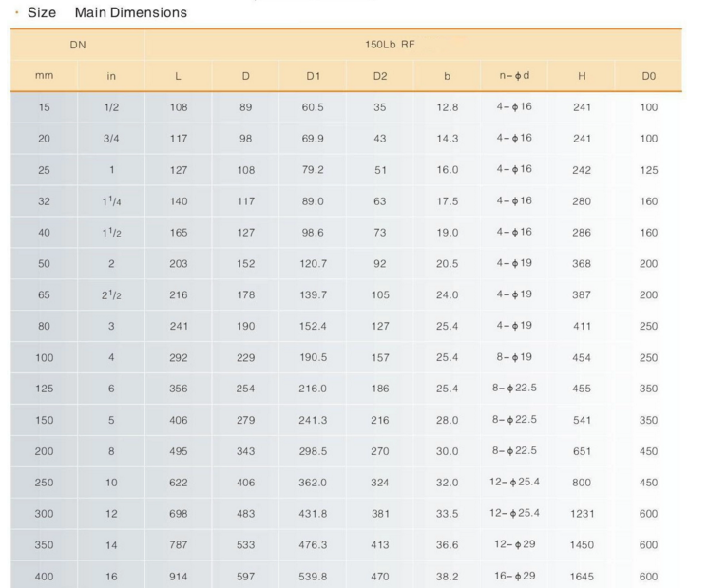Select the 16-φ29 bolt hole cell
The height and width of the screenshot is (588, 708).
point(514,576)
